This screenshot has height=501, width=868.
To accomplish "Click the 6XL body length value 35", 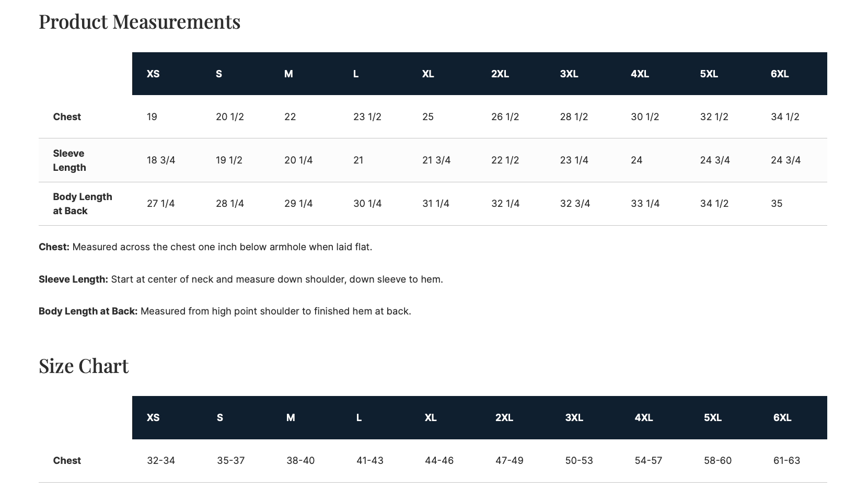I will 777,203.
